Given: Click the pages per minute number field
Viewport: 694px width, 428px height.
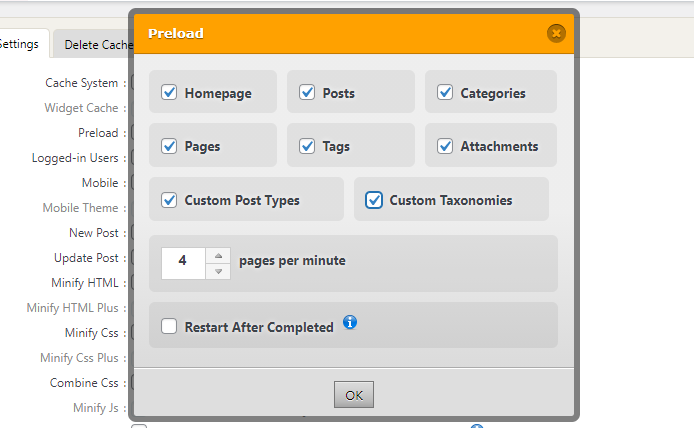Looking at the screenshot, I should [183, 263].
